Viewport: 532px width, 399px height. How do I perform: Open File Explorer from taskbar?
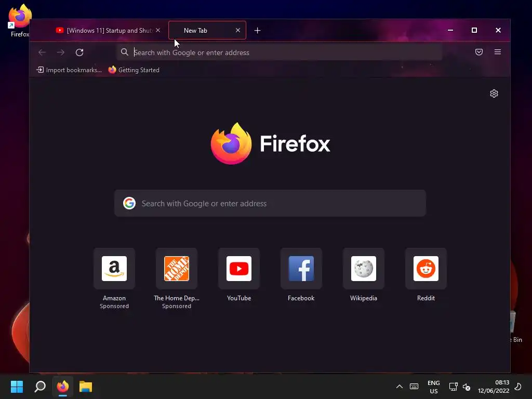click(86, 387)
